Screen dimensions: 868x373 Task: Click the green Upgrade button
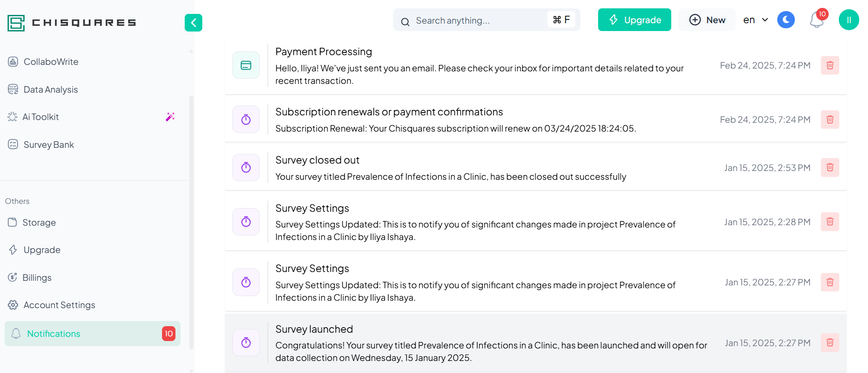point(634,20)
